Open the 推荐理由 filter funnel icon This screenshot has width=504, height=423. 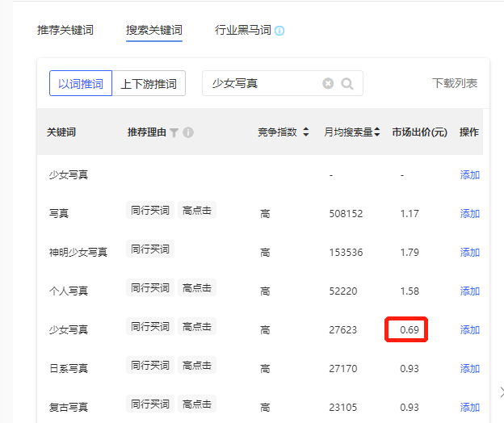tap(174, 132)
